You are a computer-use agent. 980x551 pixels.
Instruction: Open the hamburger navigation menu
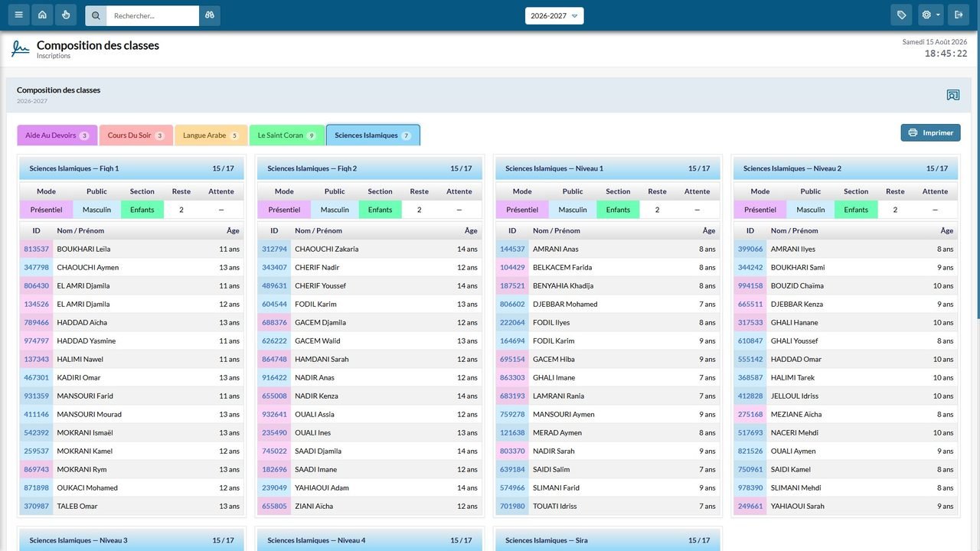pos(18,15)
